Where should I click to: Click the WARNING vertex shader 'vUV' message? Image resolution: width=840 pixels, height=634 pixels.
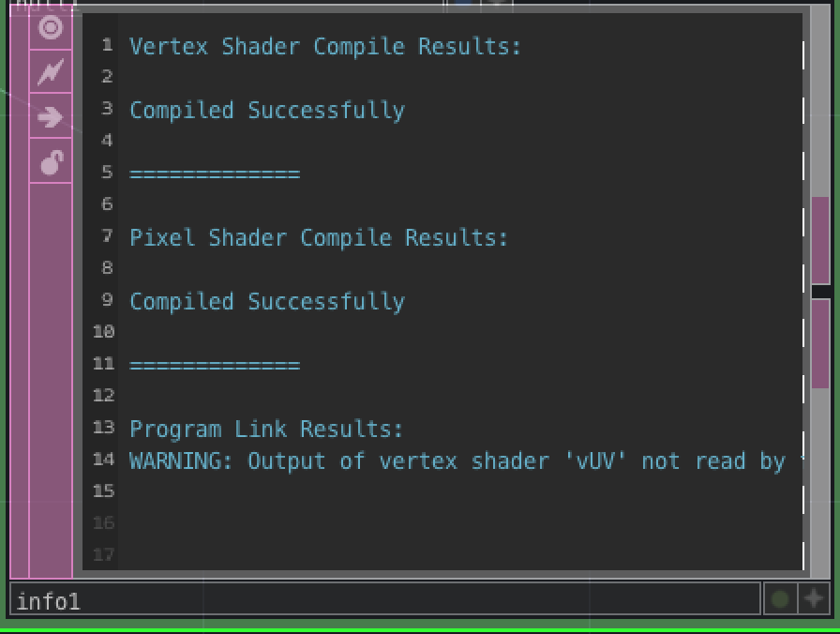(x=459, y=461)
